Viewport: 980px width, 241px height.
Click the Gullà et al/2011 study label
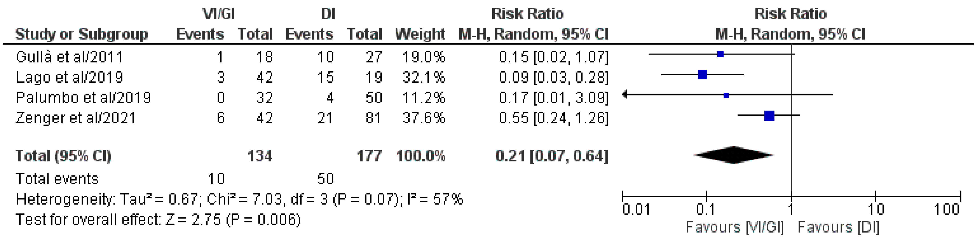pyautogui.click(x=69, y=57)
